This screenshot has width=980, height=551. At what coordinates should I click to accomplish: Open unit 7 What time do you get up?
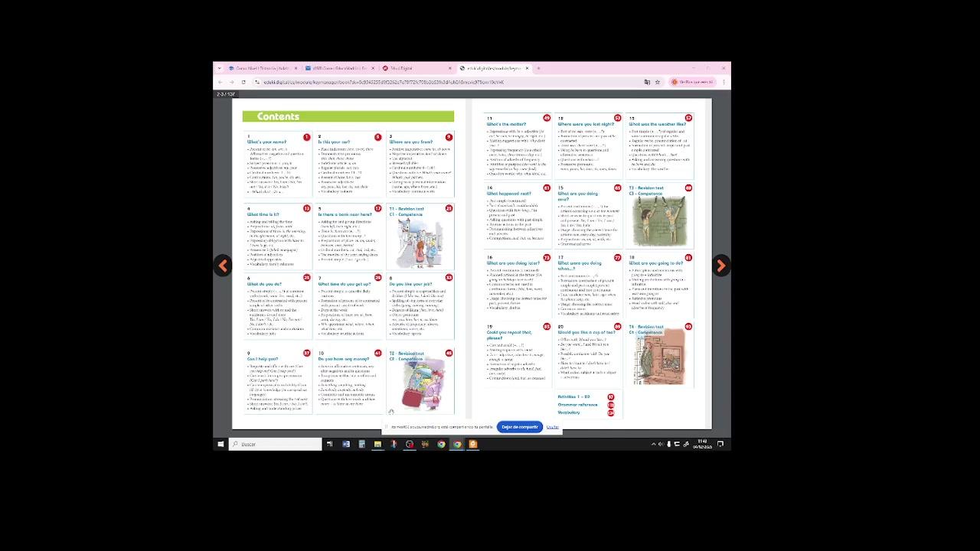pyautogui.click(x=345, y=284)
